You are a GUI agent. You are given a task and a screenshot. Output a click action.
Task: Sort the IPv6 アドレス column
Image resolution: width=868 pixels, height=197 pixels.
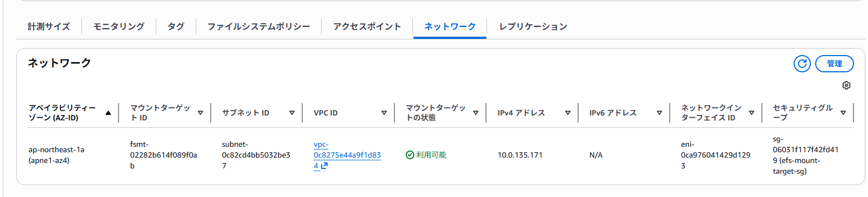coord(659,113)
